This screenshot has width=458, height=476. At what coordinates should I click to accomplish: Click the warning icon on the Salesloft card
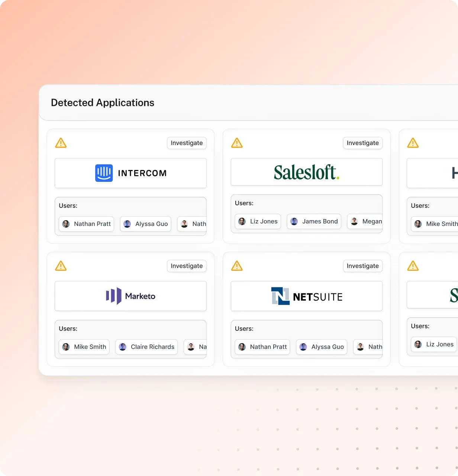pos(237,143)
